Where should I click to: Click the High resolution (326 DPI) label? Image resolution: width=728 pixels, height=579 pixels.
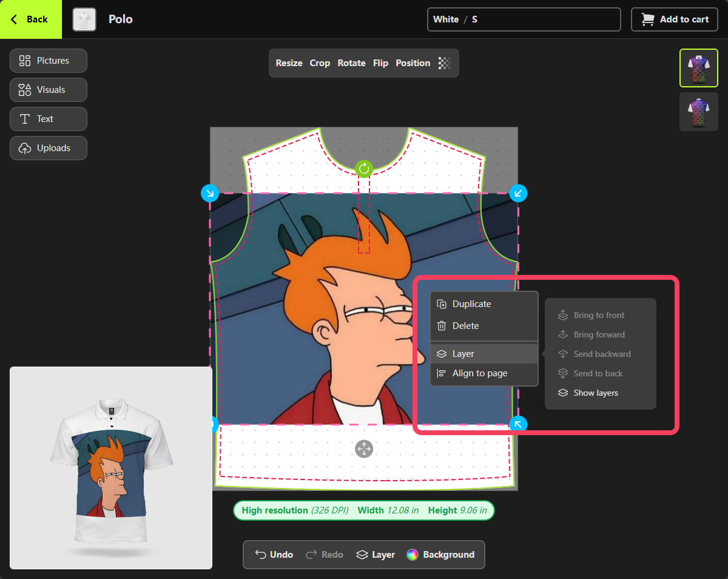pos(295,510)
